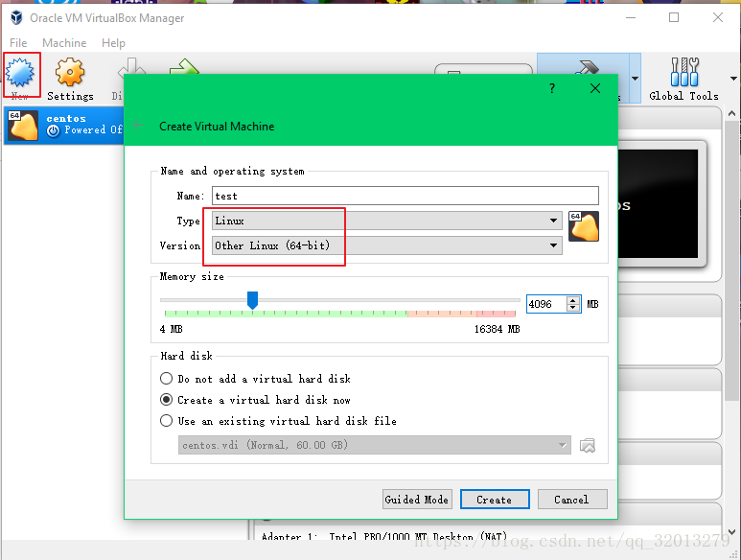Maximize the VirtualBox Manager window
The height and width of the screenshot is (560, 741).
pyautogui.click(x=674, y=18)
